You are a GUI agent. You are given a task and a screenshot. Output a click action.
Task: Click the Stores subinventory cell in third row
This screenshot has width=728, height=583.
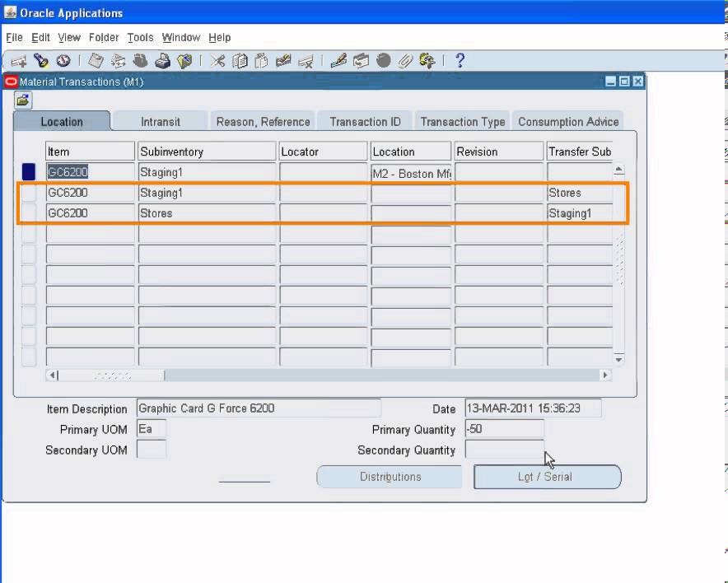pyautogui.click(x=207, y=213)
